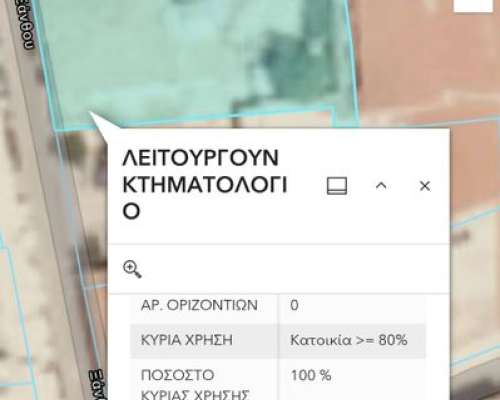
Task: Click the white button at top-right corner
Action: pyautogui.click(x=473, y=6)
